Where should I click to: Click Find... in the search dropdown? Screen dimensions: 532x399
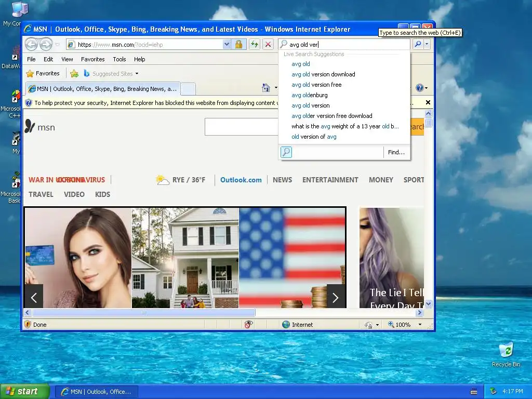point(396,152)
